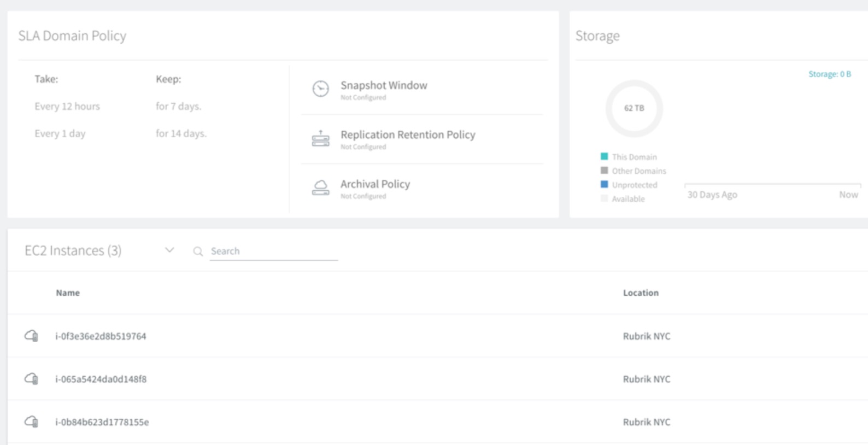Viewport: 868px width, 445px height.
Task: Open instance i-0b84b623d1778155e
Action: point(102,422)
